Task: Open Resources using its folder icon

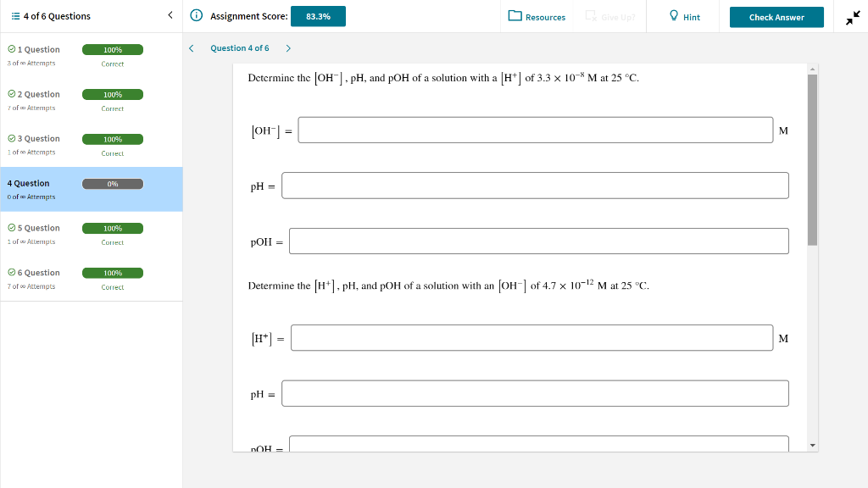Action: [x=514, y=16]
